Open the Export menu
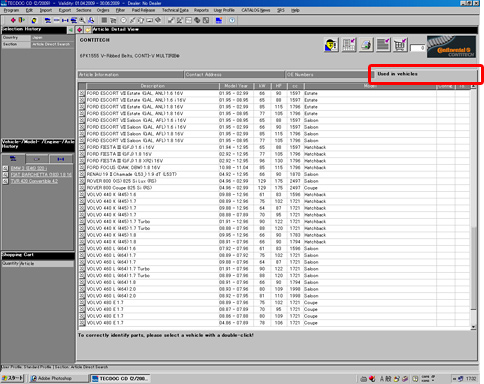The height and width of the screenshot is (384, 484). coord(65,10)
